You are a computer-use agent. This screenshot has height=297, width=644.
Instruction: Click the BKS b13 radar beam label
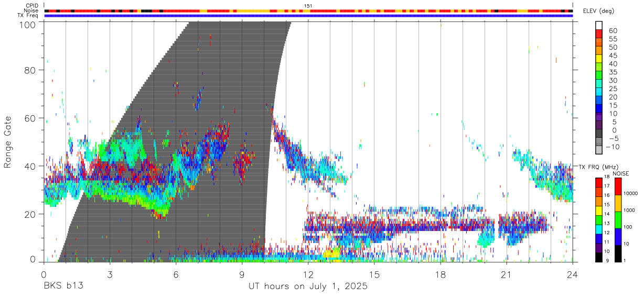coord(63,287)
